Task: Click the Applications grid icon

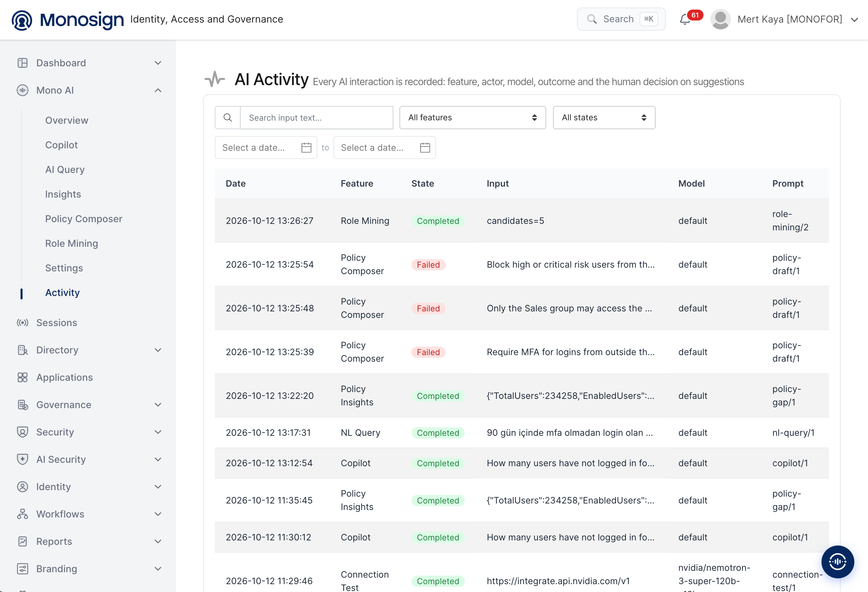Action: tap(23, 377)
